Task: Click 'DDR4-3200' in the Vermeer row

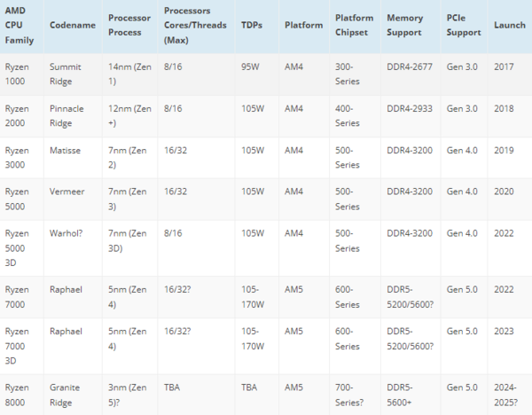Action: (x=410, y=192)
